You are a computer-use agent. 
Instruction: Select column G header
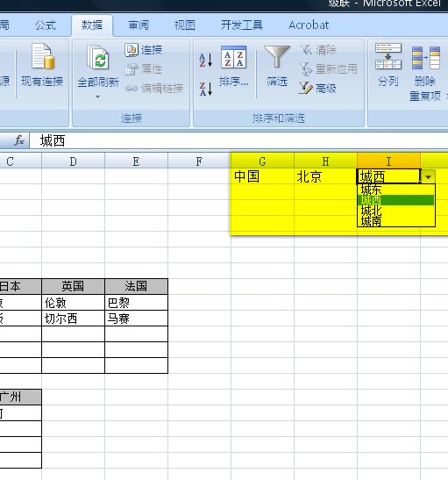[262, 161]
